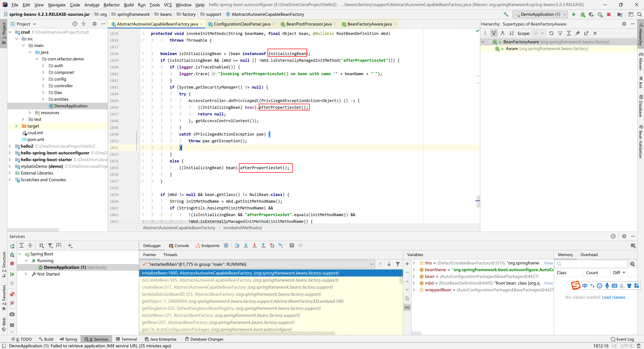Click the Subtypes Hierarchy icon
Viewport: 644px width, 349px height.
click(502, 33)
